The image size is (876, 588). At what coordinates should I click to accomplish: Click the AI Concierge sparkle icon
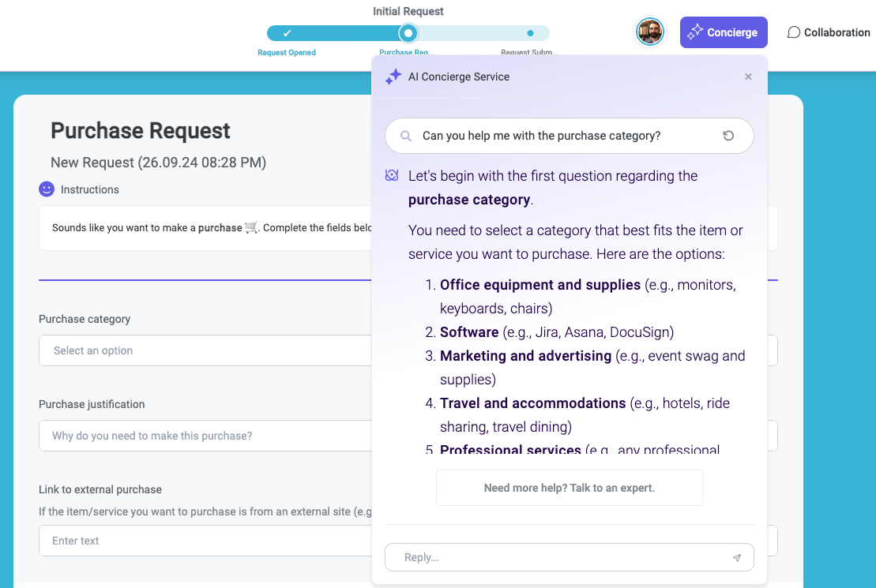(393, 77)
